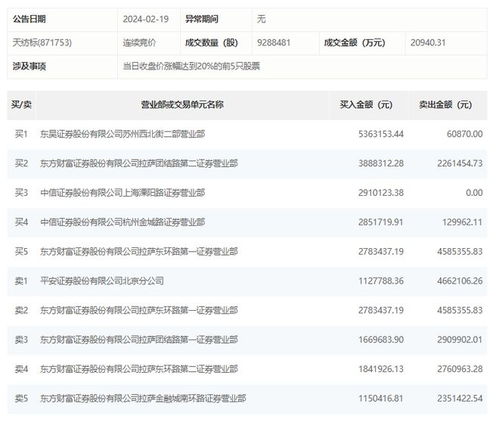Image resolution: width=499 pixels, height=425 pixels.
Task: Select 平安证券股份有限公司北京分公司
Action: (x=102, y=281)
